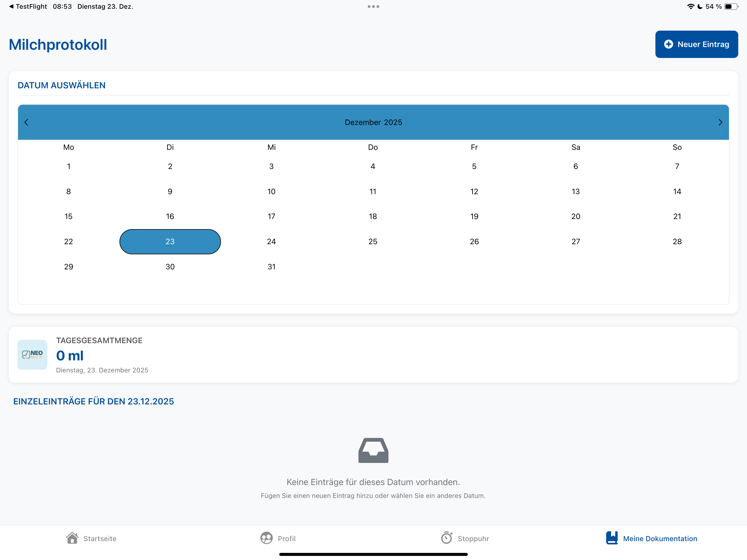Select December 9 in calendar
747x560 pixels.
click(x=170, y=191)
